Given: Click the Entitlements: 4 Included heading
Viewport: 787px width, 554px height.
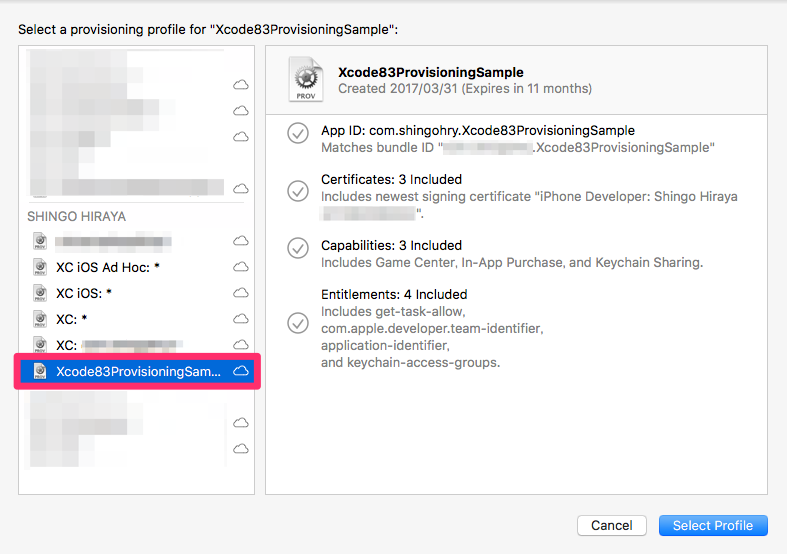Looking at the screenshot, I should click(x=394, y=294).
